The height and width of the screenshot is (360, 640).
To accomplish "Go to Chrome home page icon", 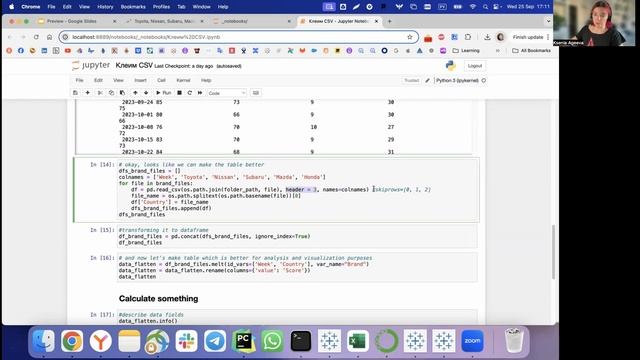I will [49, 37].
